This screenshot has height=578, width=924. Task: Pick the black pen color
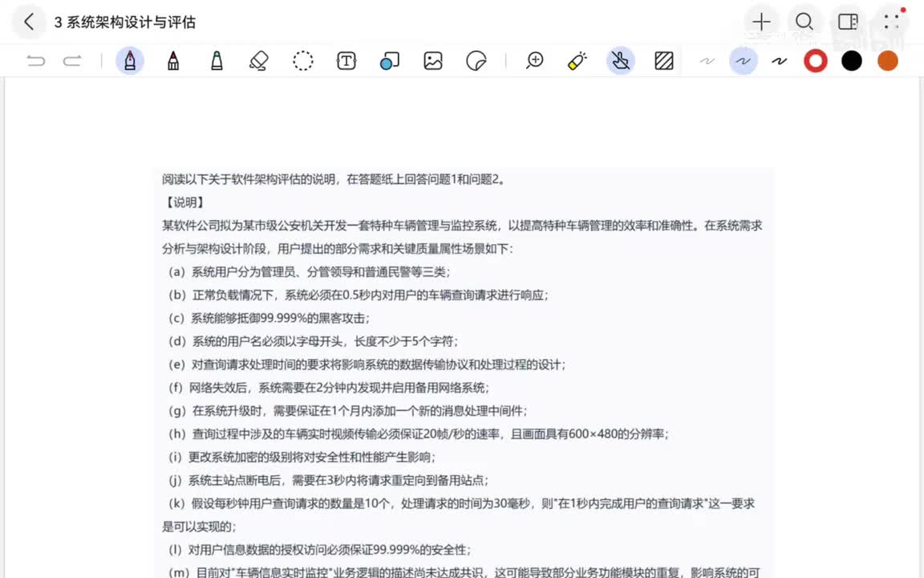pyautogui.click(x=852, y=61)
